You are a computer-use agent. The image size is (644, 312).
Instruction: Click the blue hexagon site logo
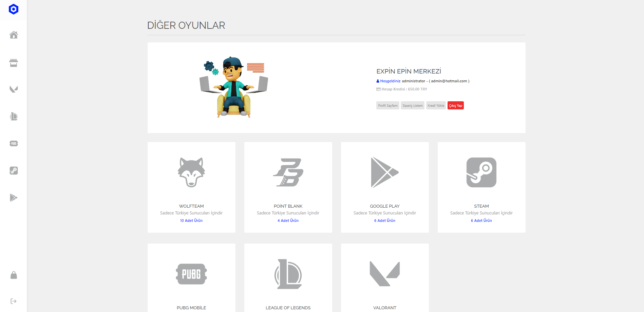pos(14,9)
